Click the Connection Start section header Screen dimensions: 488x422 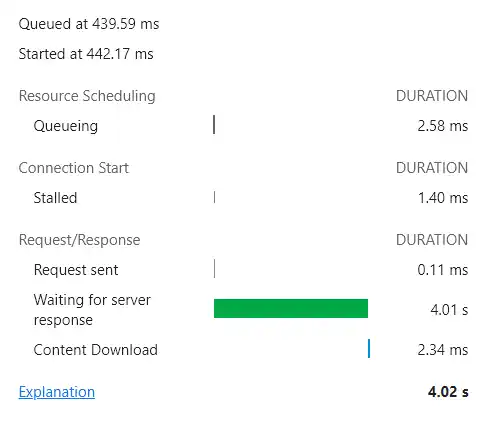coord(74,168)
